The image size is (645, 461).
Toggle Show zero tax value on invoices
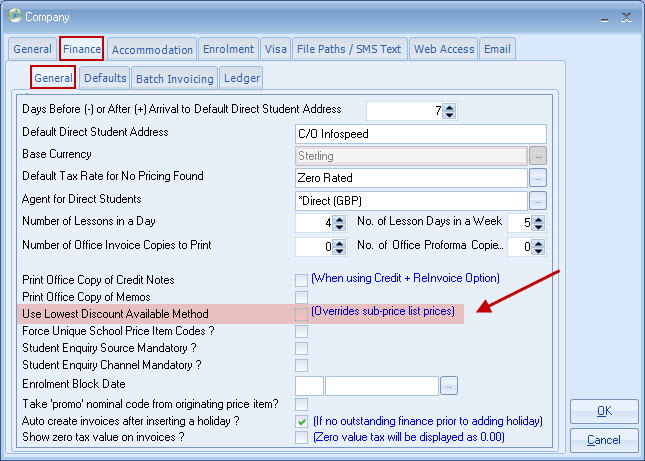[x=301, y=438]
